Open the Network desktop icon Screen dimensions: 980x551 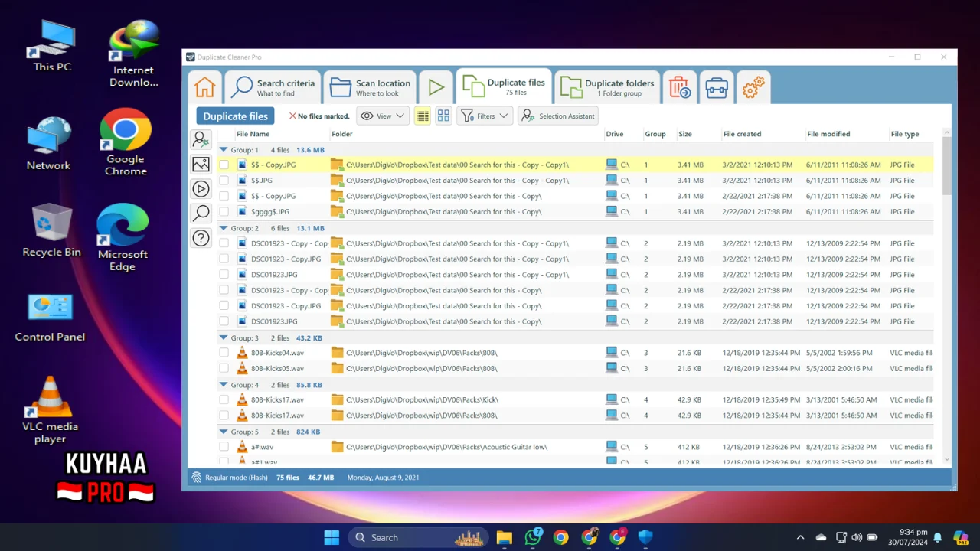pyautogui.click(x=48, y=144)
